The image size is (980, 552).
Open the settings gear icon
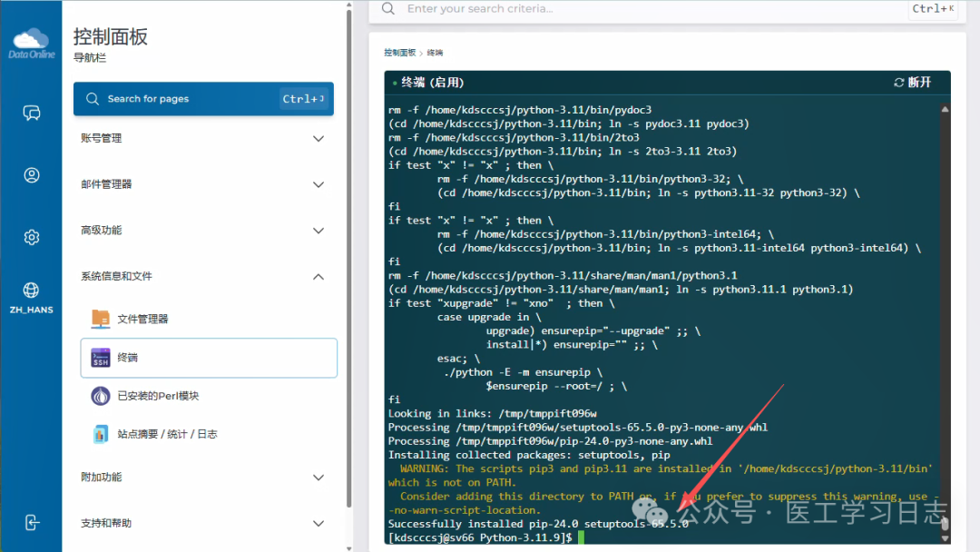tap(32, 237)
